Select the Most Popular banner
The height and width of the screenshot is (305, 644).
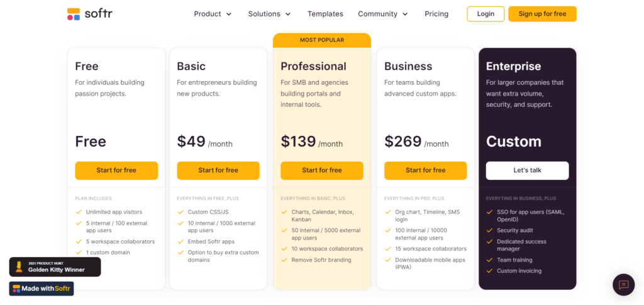click(x=322, y=40)
